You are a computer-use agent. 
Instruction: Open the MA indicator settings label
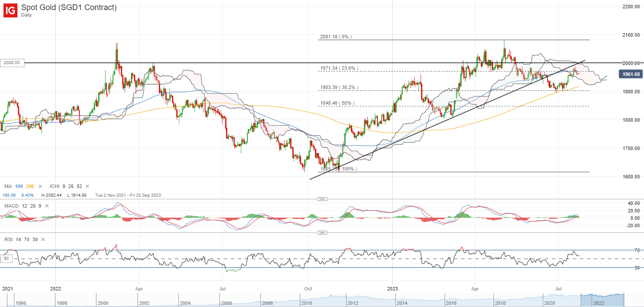pyautogui.click(x=8, y=187)
